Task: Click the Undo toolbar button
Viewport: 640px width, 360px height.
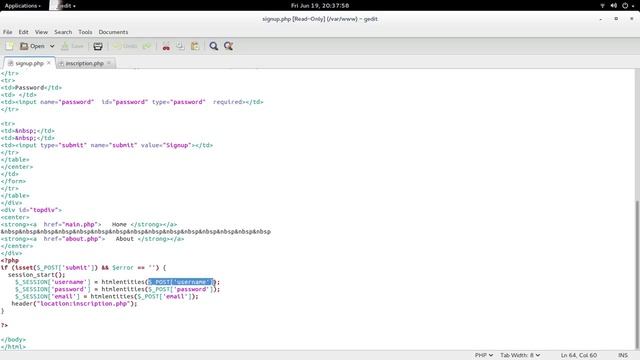Action: (125, 46)
